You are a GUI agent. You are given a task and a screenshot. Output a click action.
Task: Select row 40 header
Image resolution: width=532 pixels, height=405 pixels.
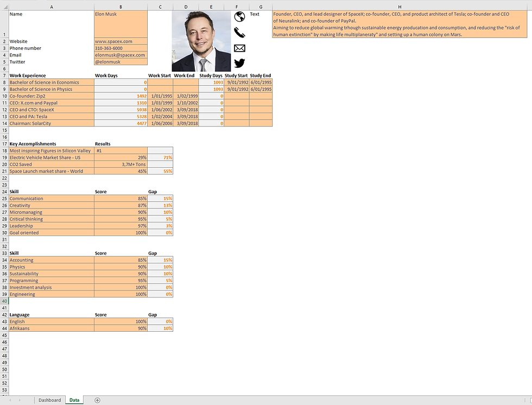click(4, 301)
